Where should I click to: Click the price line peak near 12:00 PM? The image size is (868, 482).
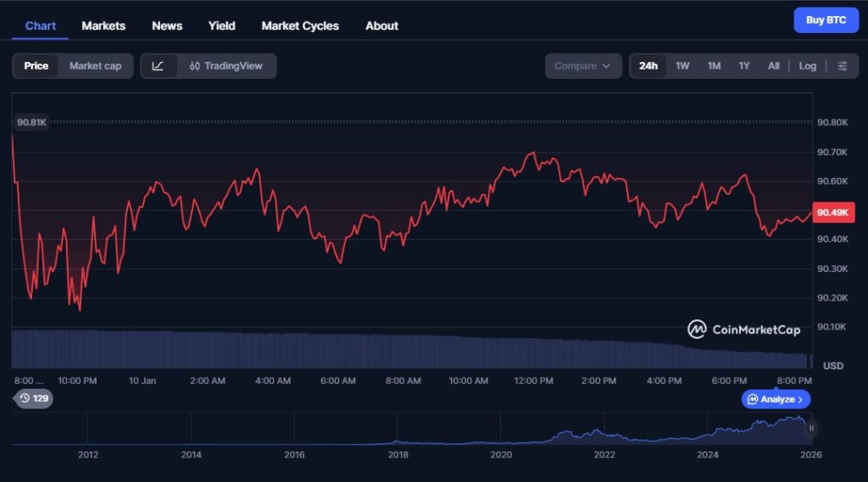click(532, 153)
